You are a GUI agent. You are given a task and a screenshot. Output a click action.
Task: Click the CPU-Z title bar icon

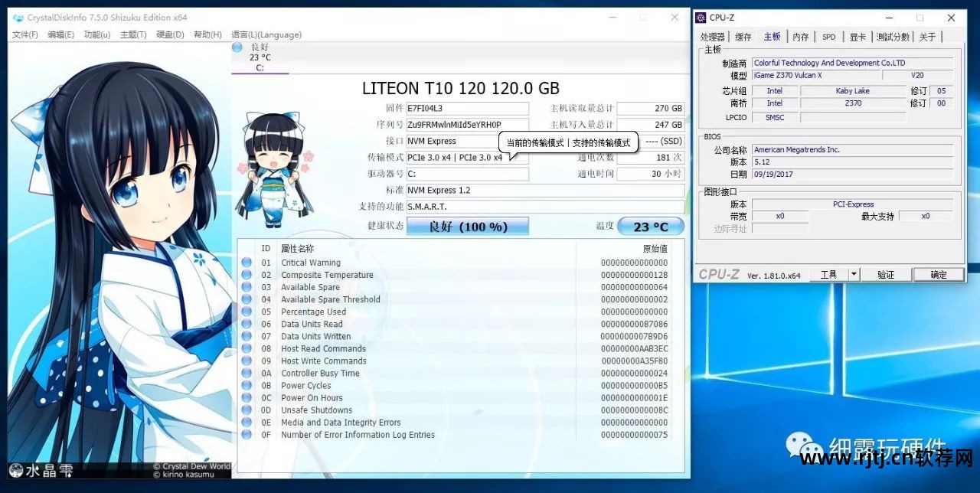(701, 18)
